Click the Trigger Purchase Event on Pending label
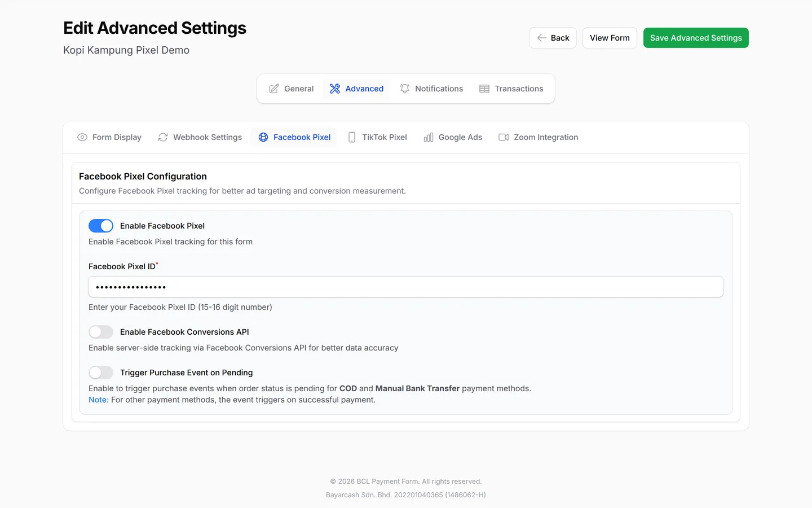This screenshot has width=812, height=508. [x=186, y=373]
